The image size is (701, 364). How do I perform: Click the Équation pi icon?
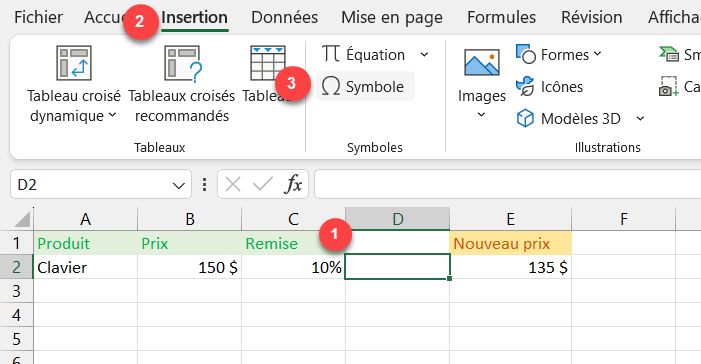click(x=331, y=54)
